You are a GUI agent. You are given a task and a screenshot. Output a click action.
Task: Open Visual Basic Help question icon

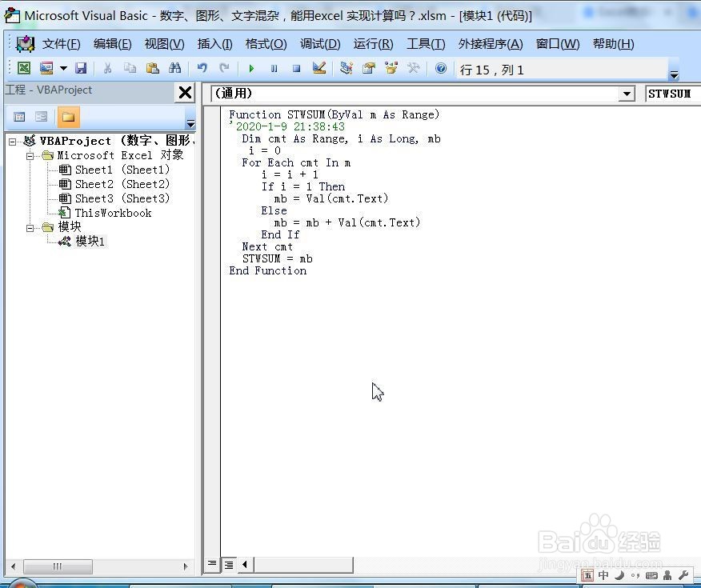point(441,68)
